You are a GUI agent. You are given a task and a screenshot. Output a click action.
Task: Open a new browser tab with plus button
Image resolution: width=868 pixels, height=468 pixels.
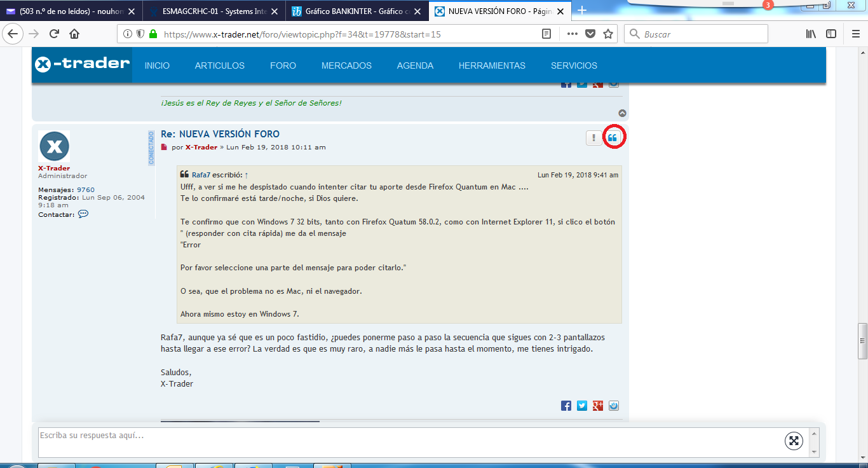(x=581, y=11)
